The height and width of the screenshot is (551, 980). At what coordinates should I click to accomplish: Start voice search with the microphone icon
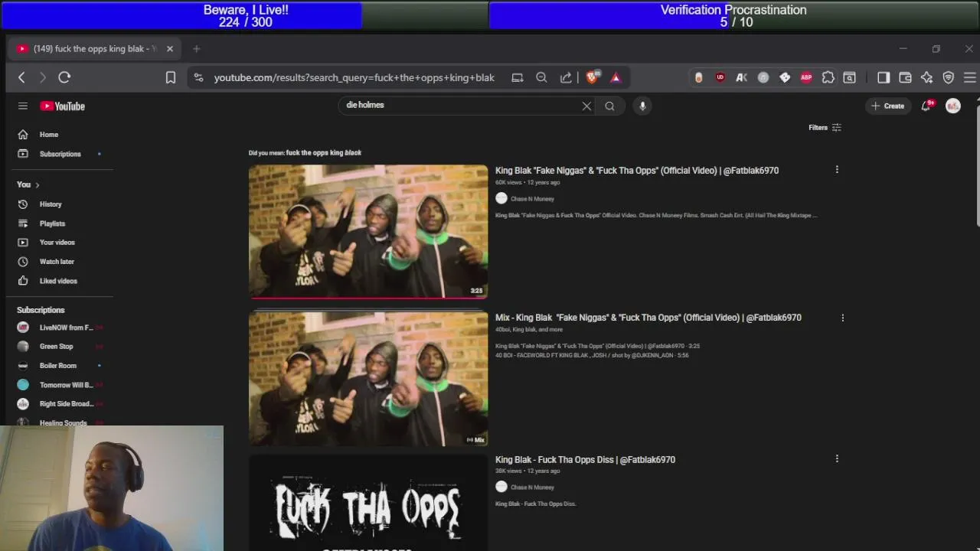coord(642,106)
